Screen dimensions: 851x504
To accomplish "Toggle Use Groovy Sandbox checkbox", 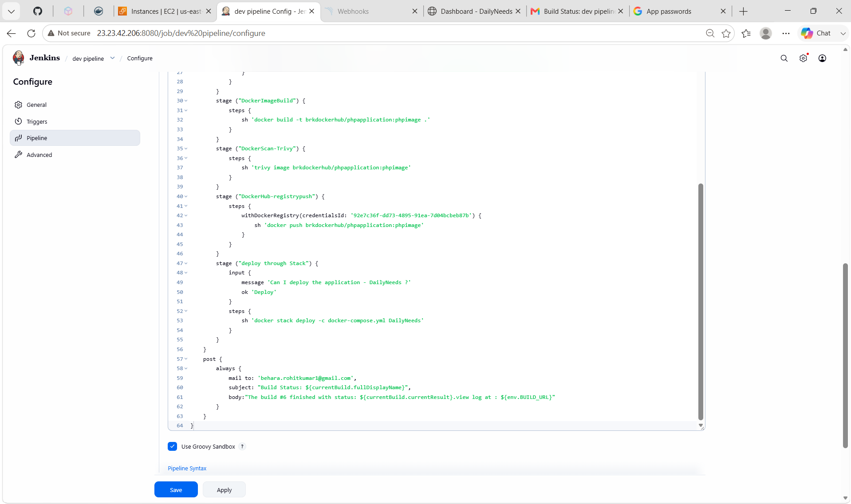I will 173,446.
